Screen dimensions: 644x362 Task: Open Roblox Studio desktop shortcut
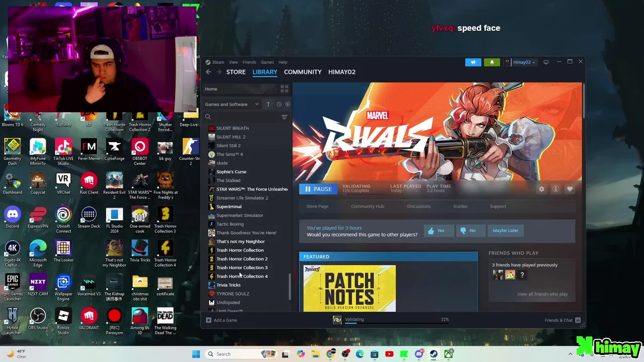click(63, 321)
